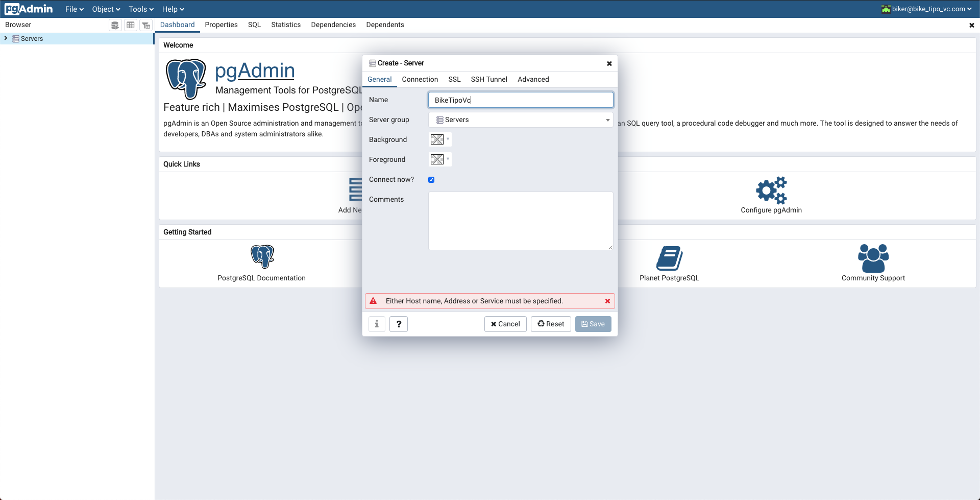Select the Dashboard tab
This screenshot has height=500, width=980.
tap(177, 25)
